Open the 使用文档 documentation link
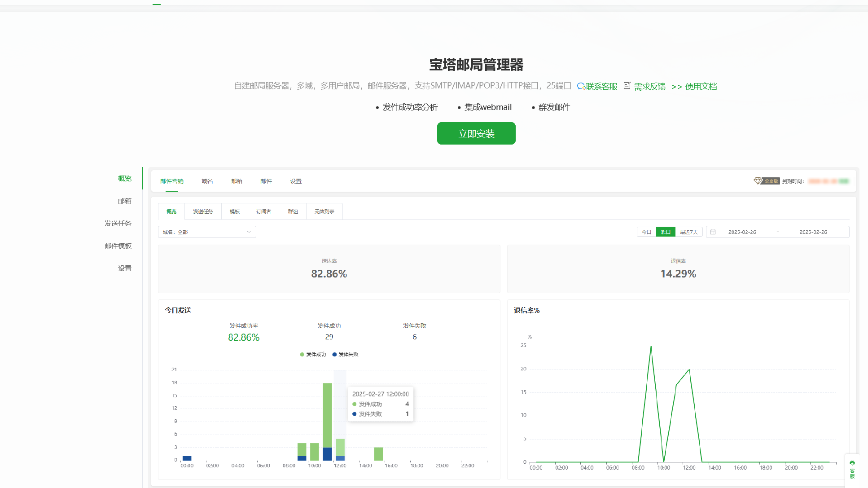 [x=701, y=86]
